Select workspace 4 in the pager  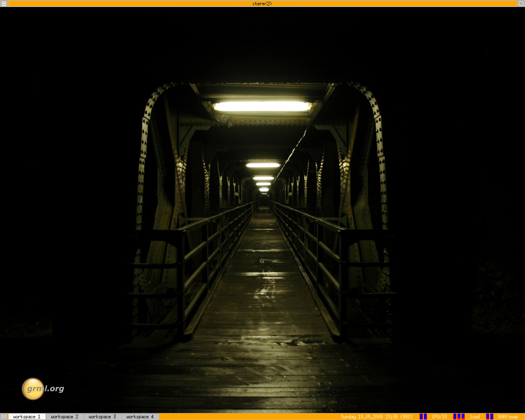(140, 417)
